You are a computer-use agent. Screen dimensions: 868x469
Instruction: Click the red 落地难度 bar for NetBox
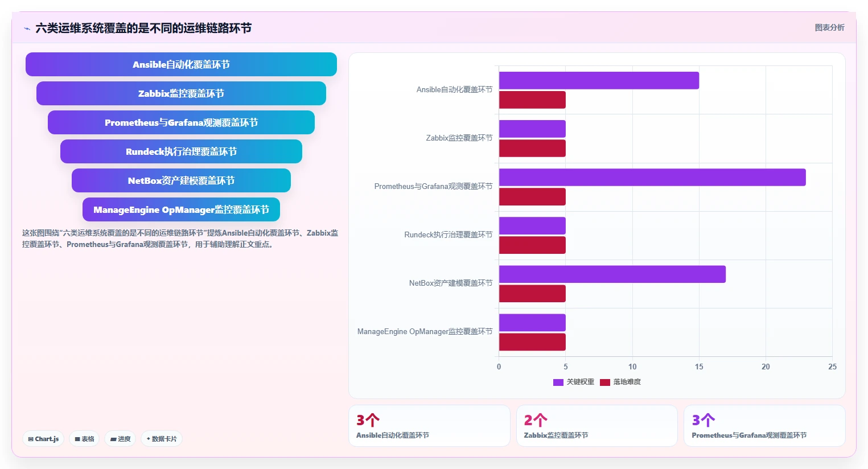(532, 293)
